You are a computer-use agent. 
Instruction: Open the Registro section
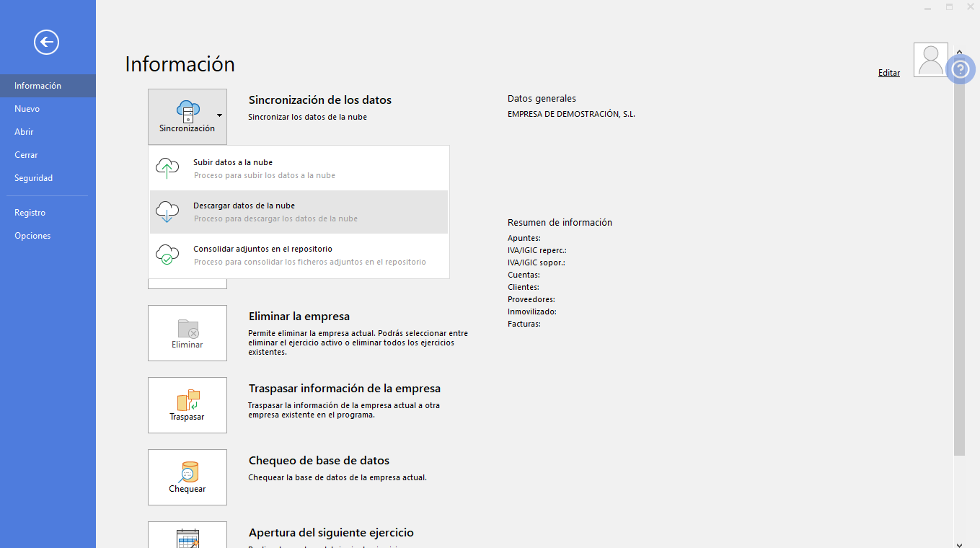(48, 213)
